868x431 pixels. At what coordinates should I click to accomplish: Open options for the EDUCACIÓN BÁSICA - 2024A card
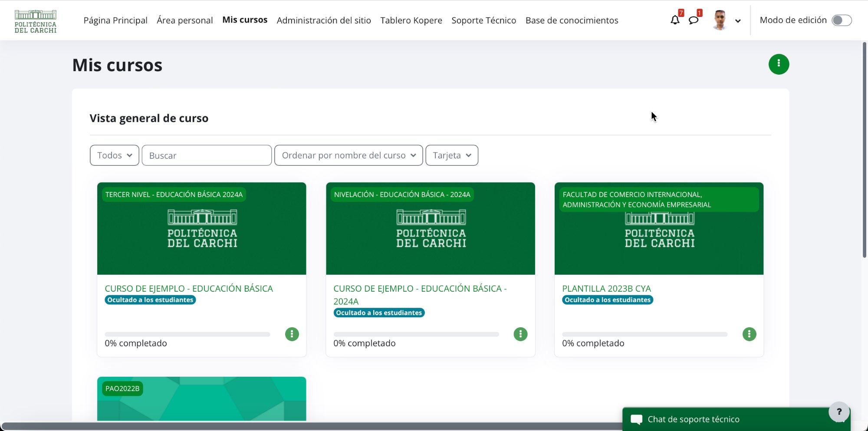tap(520, 334)
